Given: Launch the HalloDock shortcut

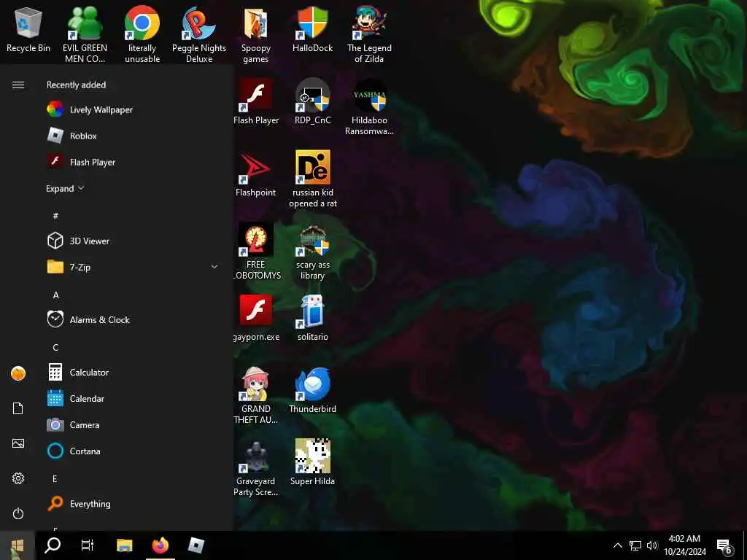Looking at the screenshot, I should pyautogui.click(x=312, y=29).
